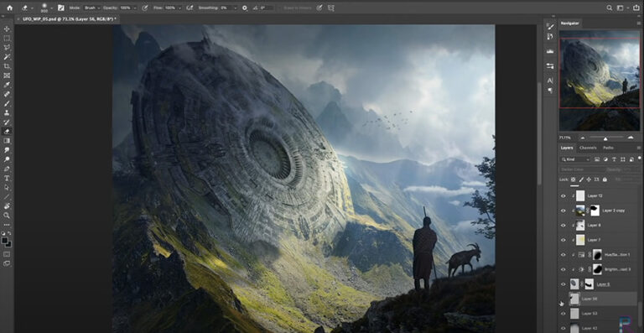644x333 pixels.
Task: Hide Layer 53
Action: (x=563, y=314)
